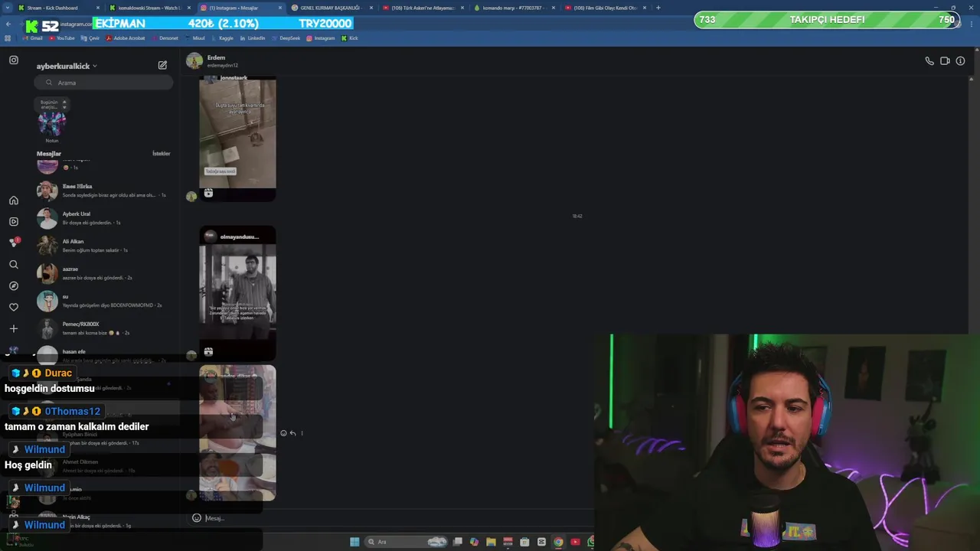Image resolution: width=980 pixels, height=551 pixels.
Task: Open the Windows Start button
Action: click(354, 542)
